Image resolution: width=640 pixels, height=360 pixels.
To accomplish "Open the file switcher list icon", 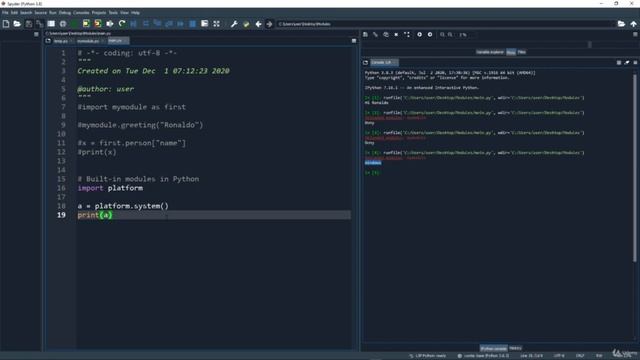I will pos(51,24).
